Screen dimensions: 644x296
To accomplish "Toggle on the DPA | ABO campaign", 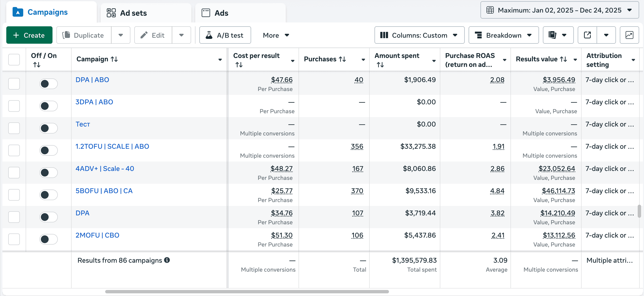I will tap(48, 84).
